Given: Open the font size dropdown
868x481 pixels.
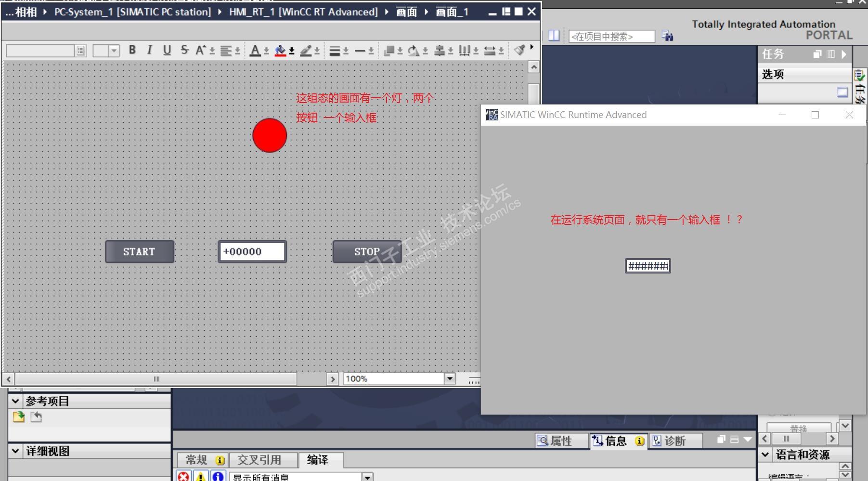Looking at the screenshot, I should (x=114, y=51).
